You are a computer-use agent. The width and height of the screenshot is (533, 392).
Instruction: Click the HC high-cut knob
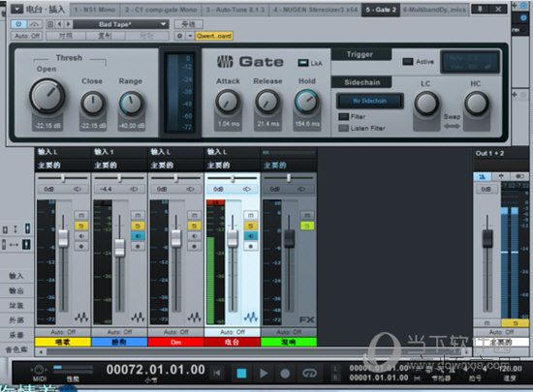[477, 104]
